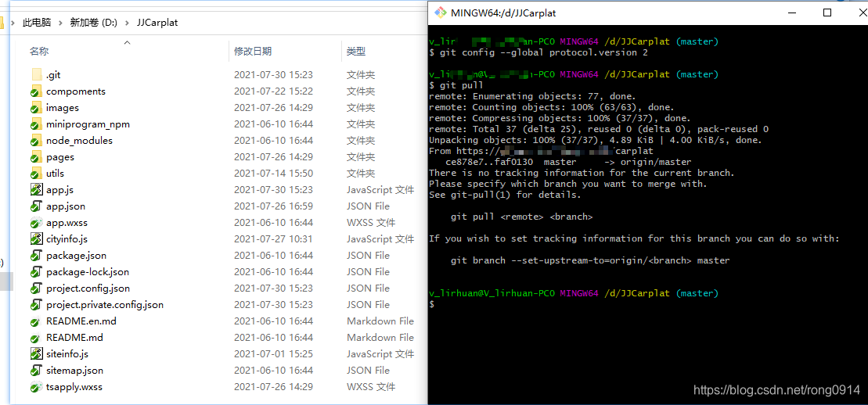Viewport: 868px width, 405px height.
Task: Click 此电脑 in the address bar
Action: tap(37, 23)
